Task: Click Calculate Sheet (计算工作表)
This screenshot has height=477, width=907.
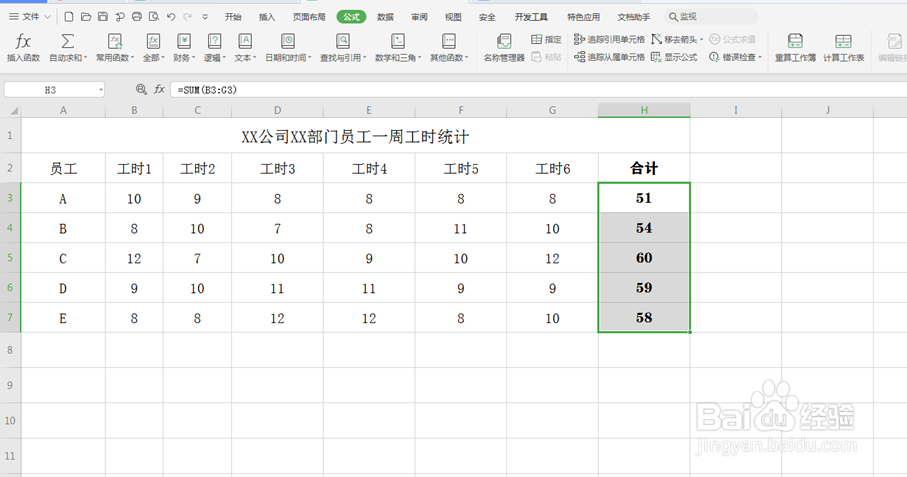Action: (x=843, y=47)
